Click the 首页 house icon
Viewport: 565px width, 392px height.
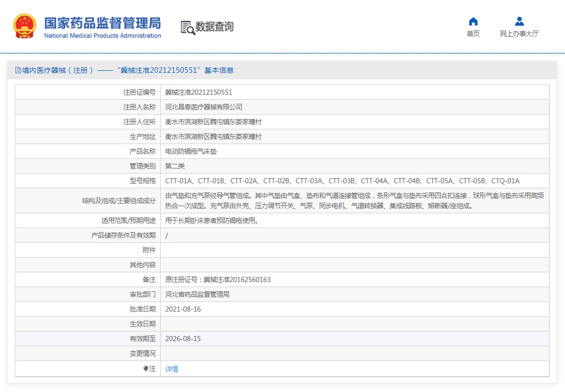473,21
